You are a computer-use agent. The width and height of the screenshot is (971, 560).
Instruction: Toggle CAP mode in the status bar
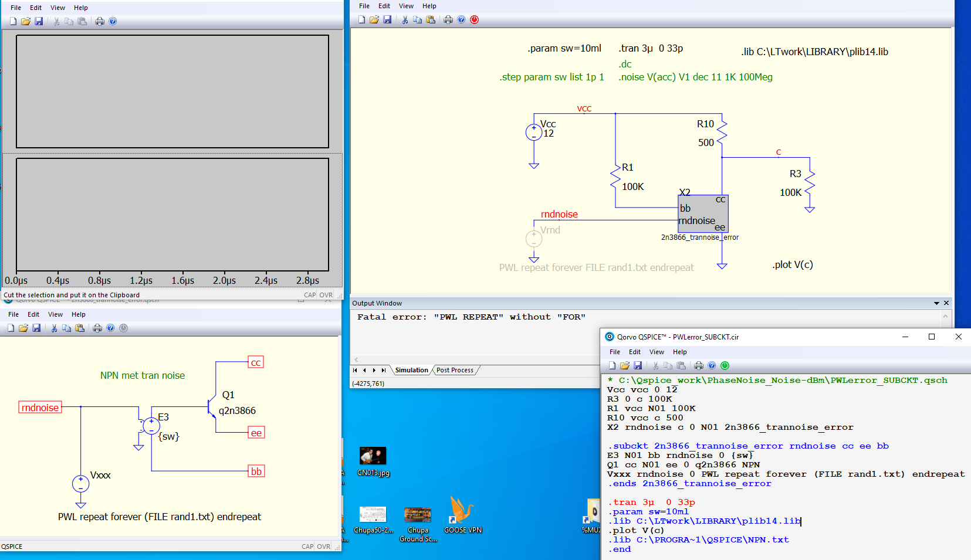(309, 295)
